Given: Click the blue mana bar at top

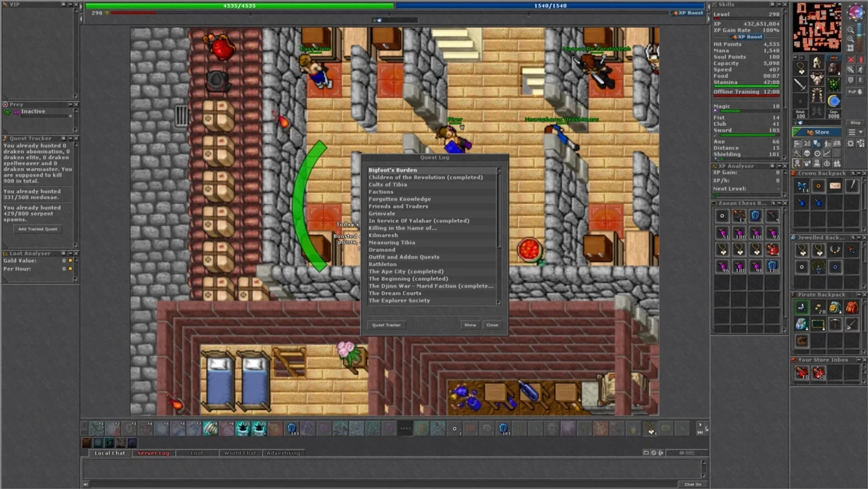Looking at the screenshot, I should coord(551,6).
